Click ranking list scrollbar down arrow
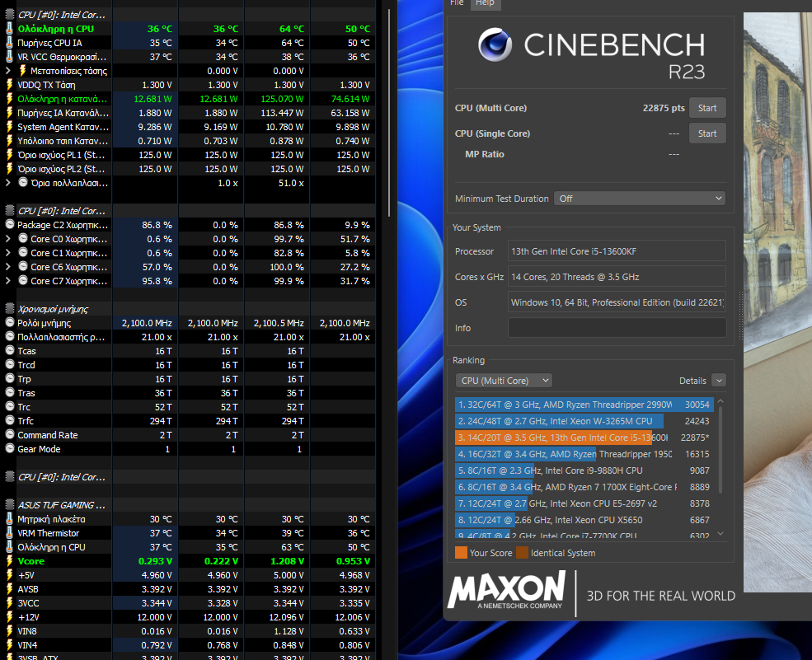Viewport: 812px width, 660px height. click(x=720, y=534)
